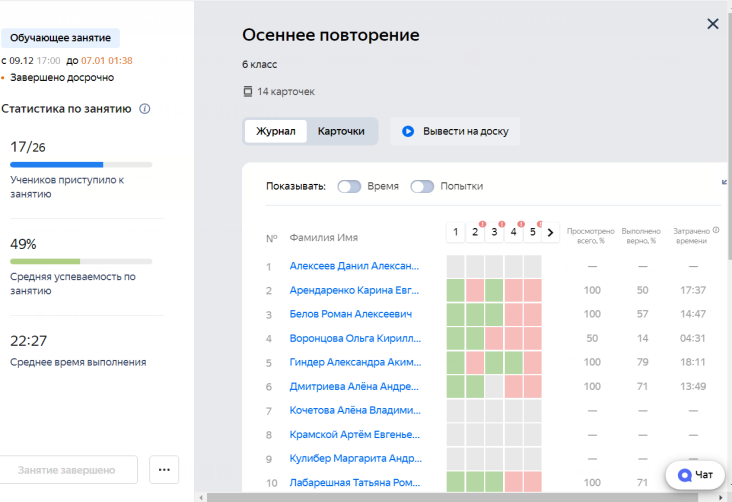Viewport: 732px width, 502px height.
Task: Open card column number 3
Action: pos(494,232)
